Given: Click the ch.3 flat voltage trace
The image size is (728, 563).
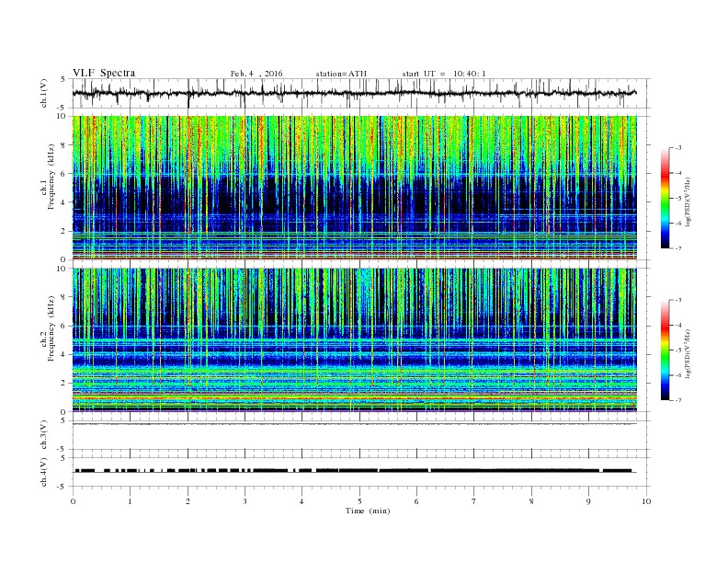Looking at the screenshot, I should point(354,424).
